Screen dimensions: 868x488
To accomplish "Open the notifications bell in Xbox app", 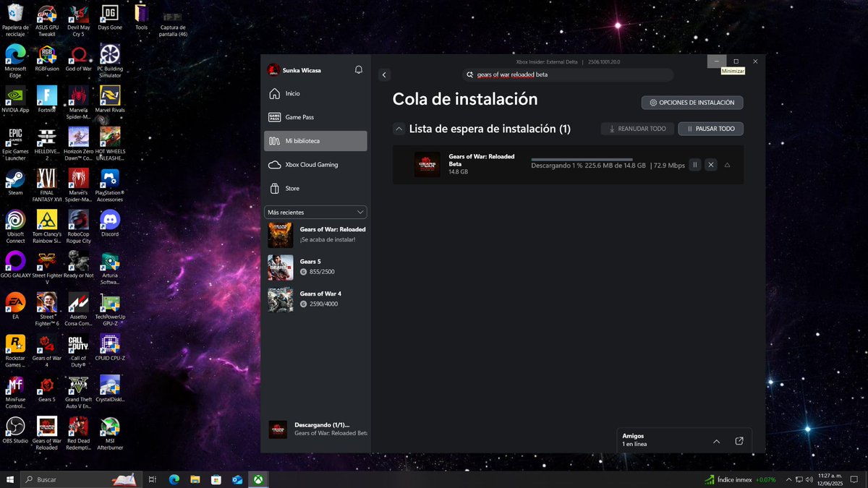I will [x=358, y=70].
